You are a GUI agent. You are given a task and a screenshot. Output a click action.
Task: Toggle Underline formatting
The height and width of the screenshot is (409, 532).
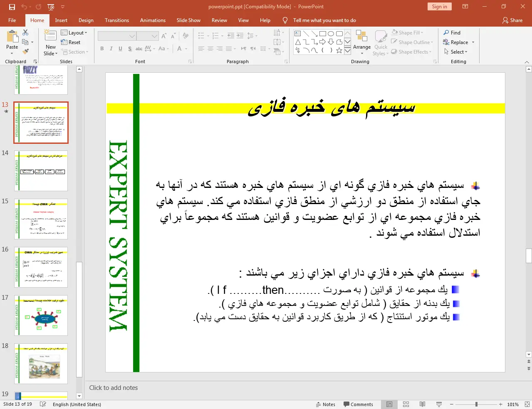[120, 49]
